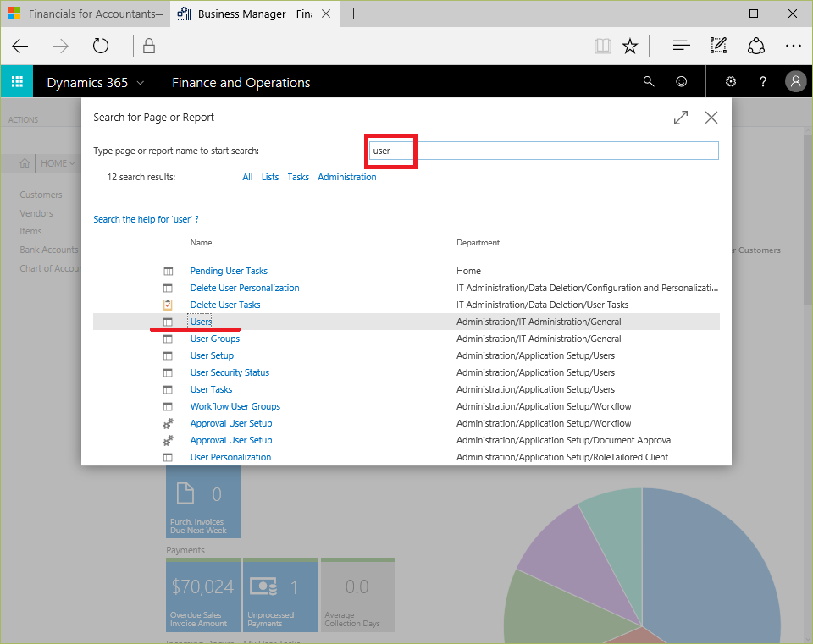Image resolution: width=813 pixels, height=644 pixels.
Task: Select Items in the left navigation
Action: (30, 231)
